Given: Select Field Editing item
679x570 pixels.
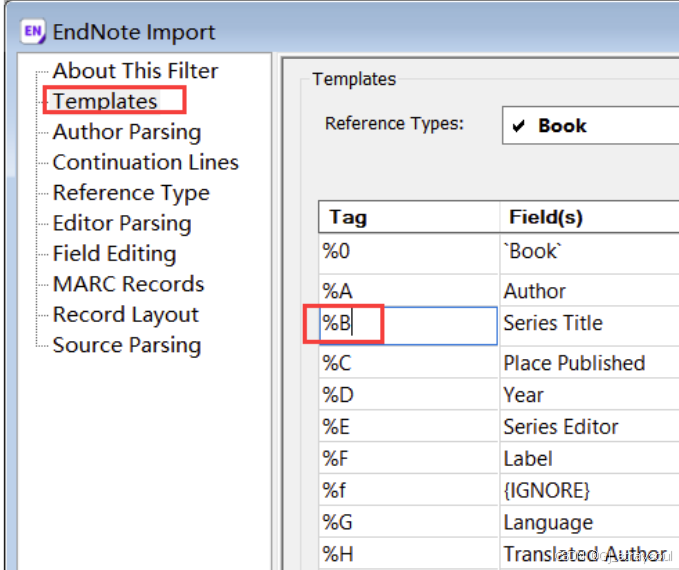Looking at the screenshot, I should pos(114,253).
